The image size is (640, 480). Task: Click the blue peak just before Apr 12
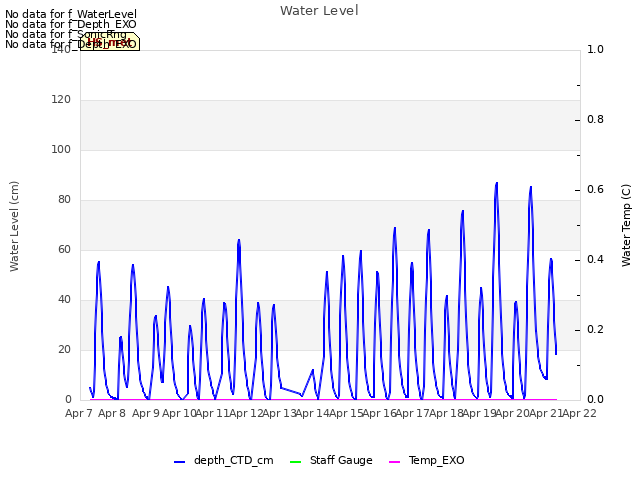click(239, 240)
